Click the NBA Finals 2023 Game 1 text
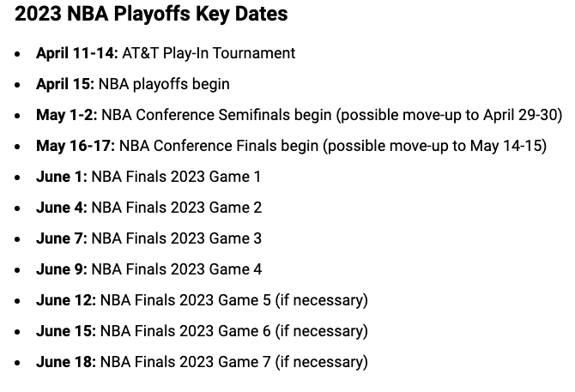This screenshot has height=392, width=575. coord(176,177)
